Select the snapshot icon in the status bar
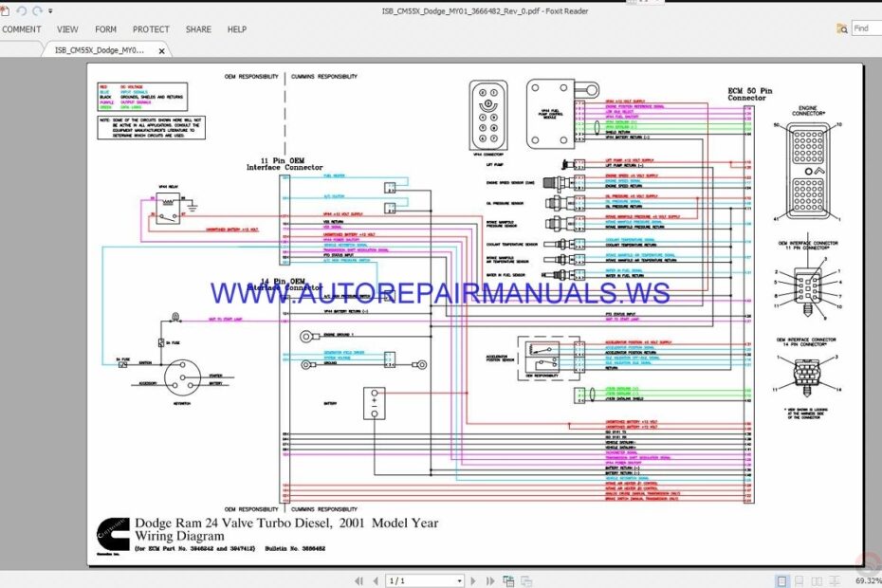 [509, 579]
